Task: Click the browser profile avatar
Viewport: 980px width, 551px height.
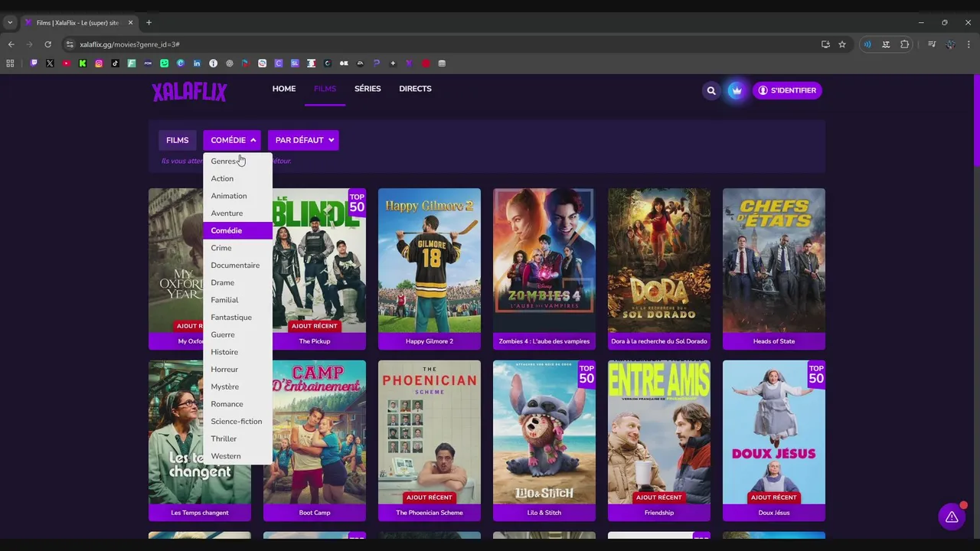Action: coord(950,44)
